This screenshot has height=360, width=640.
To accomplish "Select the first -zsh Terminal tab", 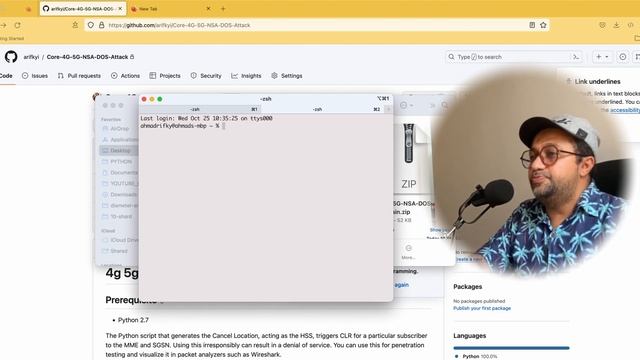I will pos(200,109).
